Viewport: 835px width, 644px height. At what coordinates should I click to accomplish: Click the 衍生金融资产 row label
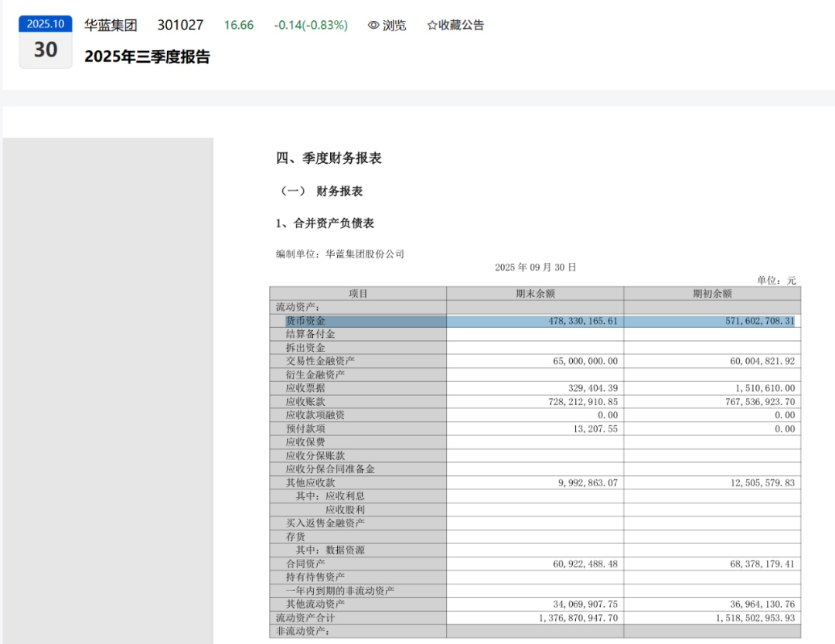pyautogui.click(x=315, y=374)
